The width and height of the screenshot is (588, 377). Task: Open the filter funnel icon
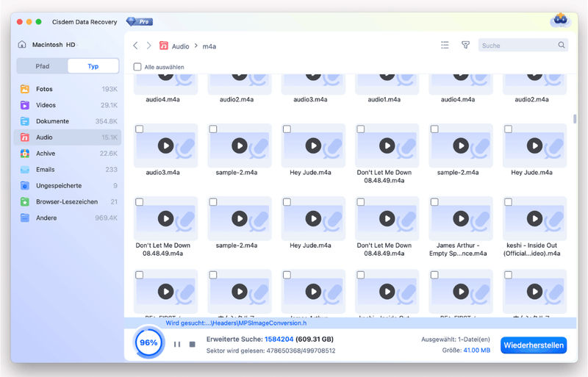coord(465,46)
